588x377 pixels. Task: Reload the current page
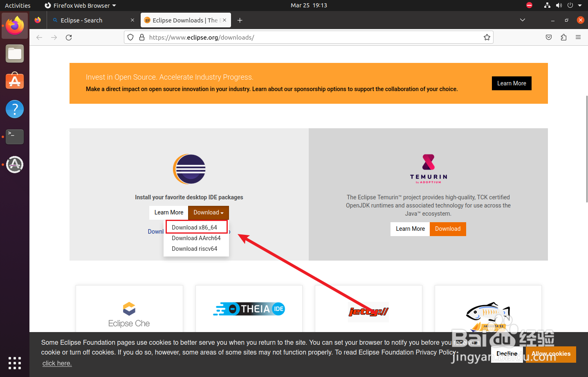coord(69,38)
